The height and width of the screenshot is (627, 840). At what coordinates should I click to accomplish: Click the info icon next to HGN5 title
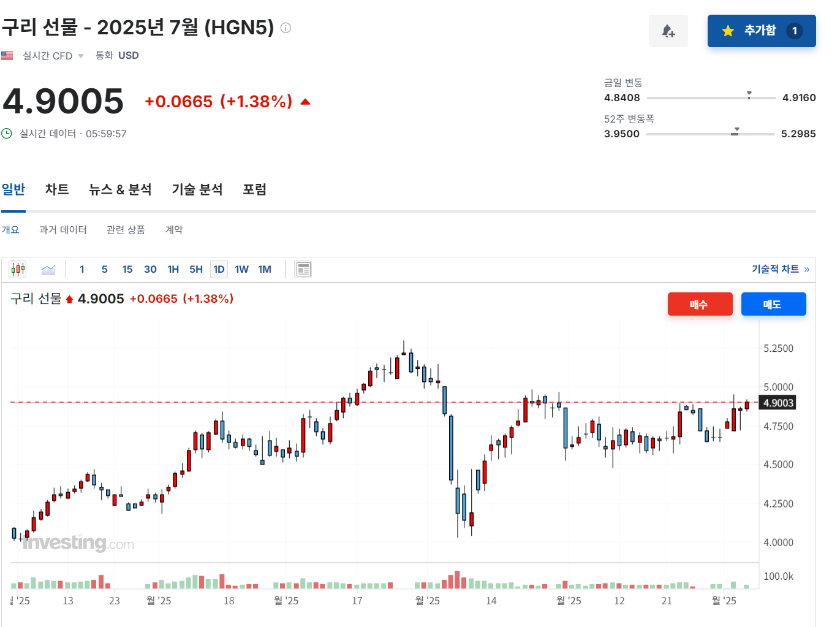tap(285, 28)
